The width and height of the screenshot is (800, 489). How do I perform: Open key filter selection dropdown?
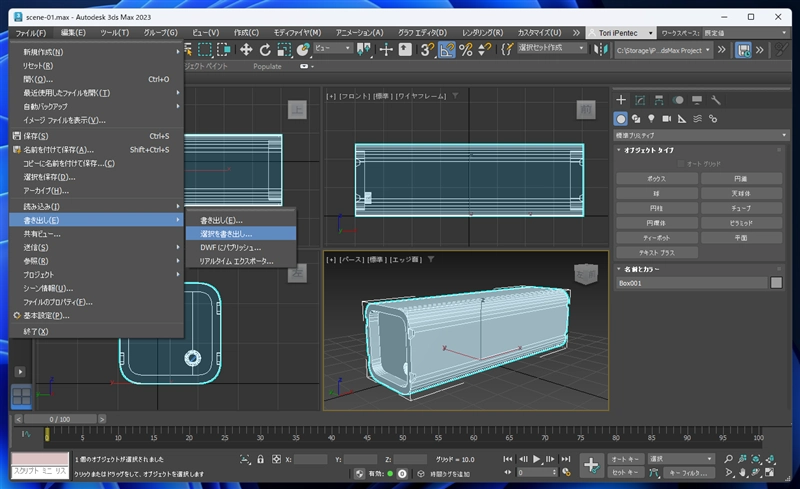coord(681,459)
